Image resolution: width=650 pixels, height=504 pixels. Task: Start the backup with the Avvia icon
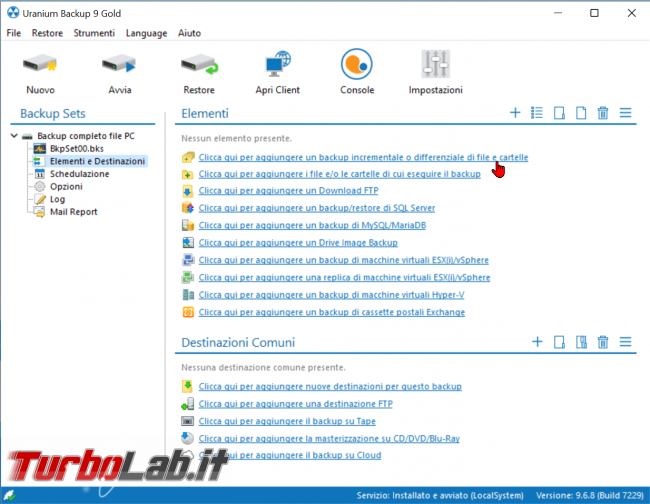[119, 65]
